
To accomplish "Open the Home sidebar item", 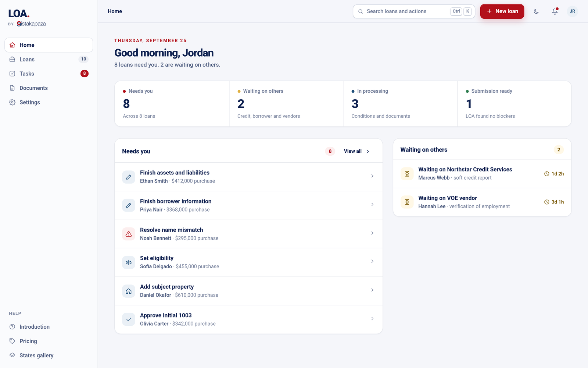I will [49, 45].
